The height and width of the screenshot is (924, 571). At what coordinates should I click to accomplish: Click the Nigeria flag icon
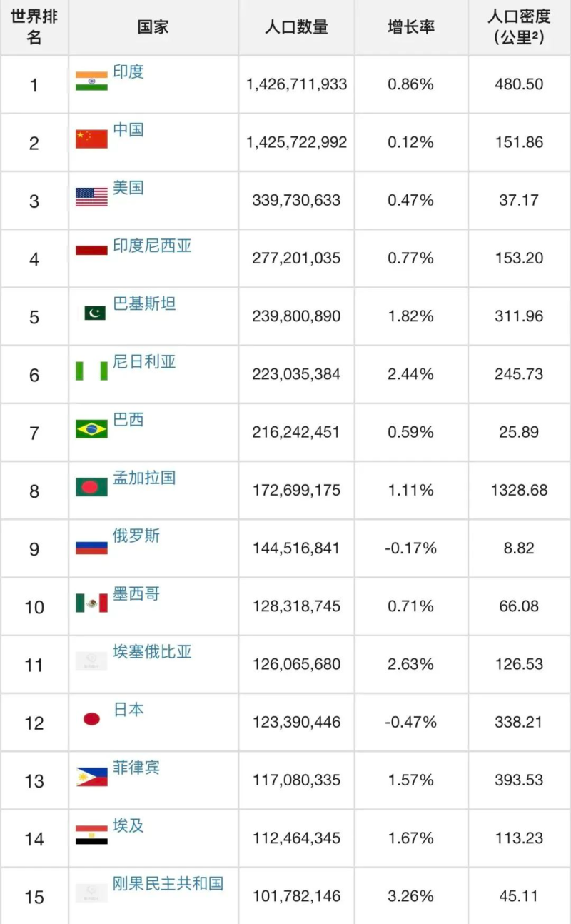[91, 371]
